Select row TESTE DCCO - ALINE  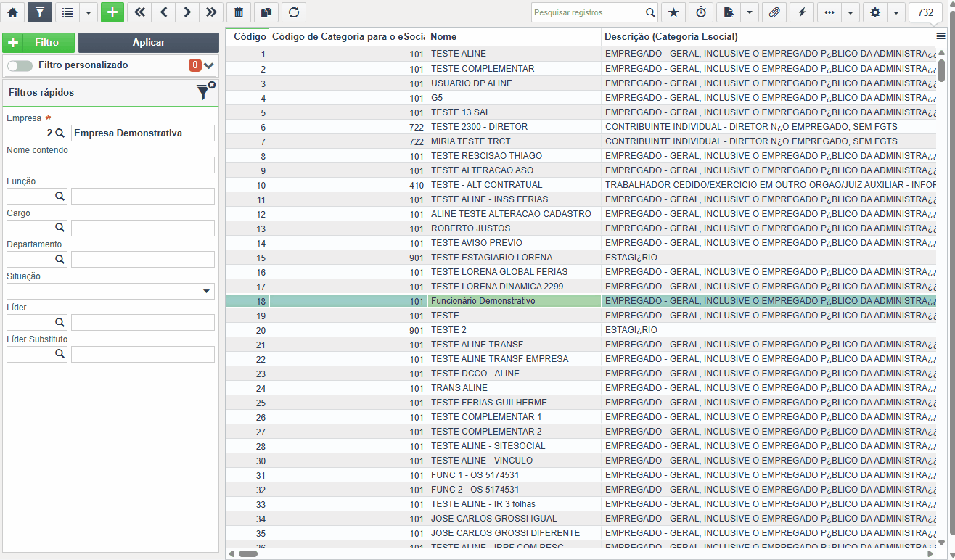[581, 374]
